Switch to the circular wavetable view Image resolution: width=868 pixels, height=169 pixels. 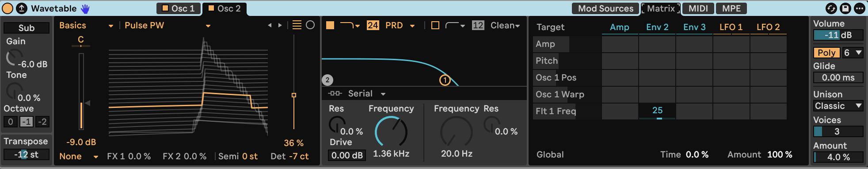[310, 25]
